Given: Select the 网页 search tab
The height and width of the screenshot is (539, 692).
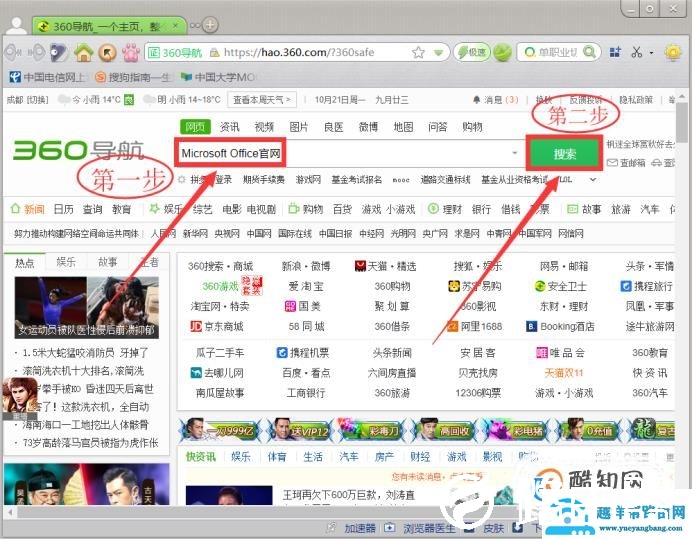Looking at the screenshot, I should coord(195,127).
